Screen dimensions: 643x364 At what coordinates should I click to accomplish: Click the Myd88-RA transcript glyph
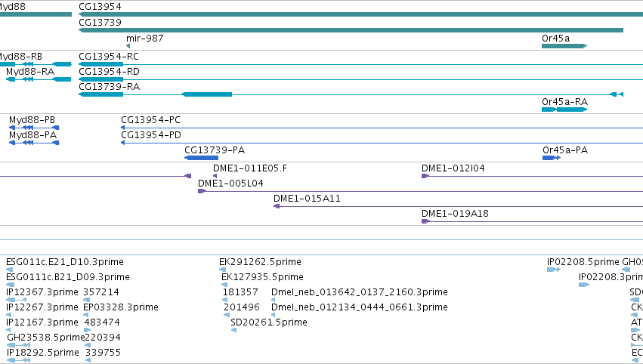click(39, 79)
